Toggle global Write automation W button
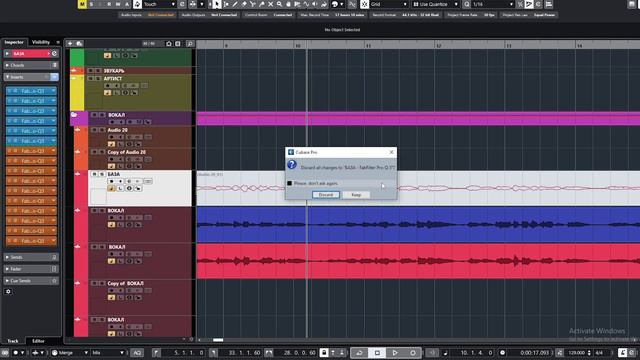This screenshot has width=640, height=360. 118,4
